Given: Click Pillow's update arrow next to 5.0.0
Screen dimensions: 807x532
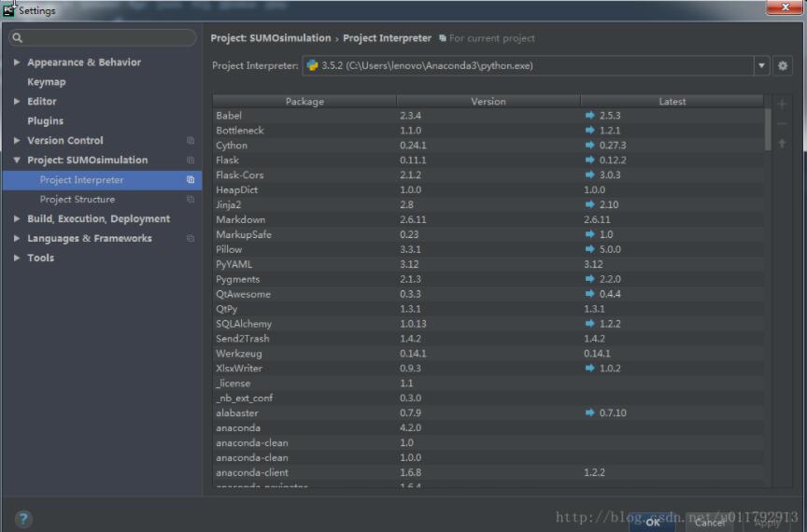Looking at the screenshot, I should click(x=589, y=249).
